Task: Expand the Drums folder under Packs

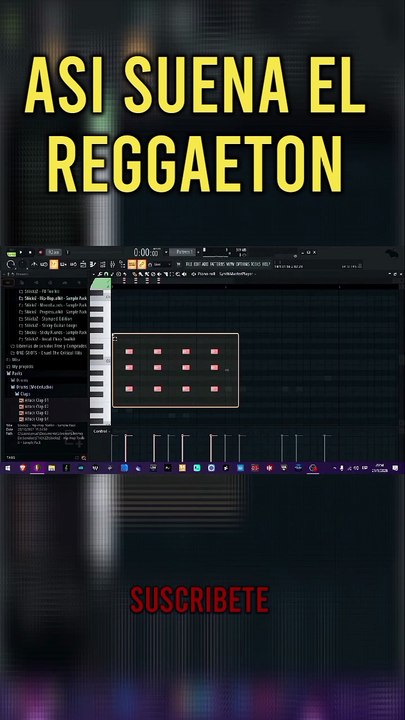Action: click(x=19, y=380)
